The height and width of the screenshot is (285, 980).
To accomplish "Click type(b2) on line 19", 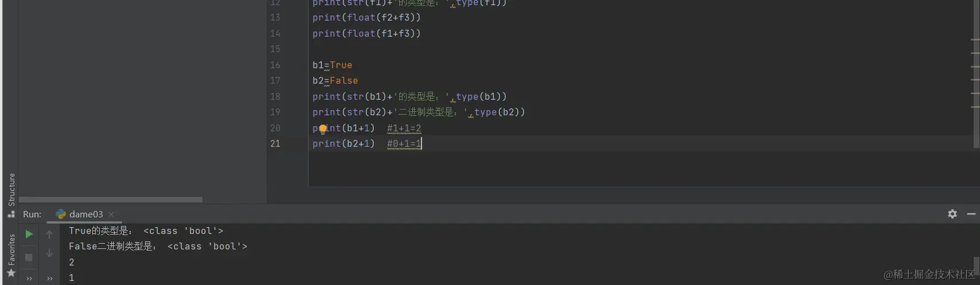I will [497, 112].
